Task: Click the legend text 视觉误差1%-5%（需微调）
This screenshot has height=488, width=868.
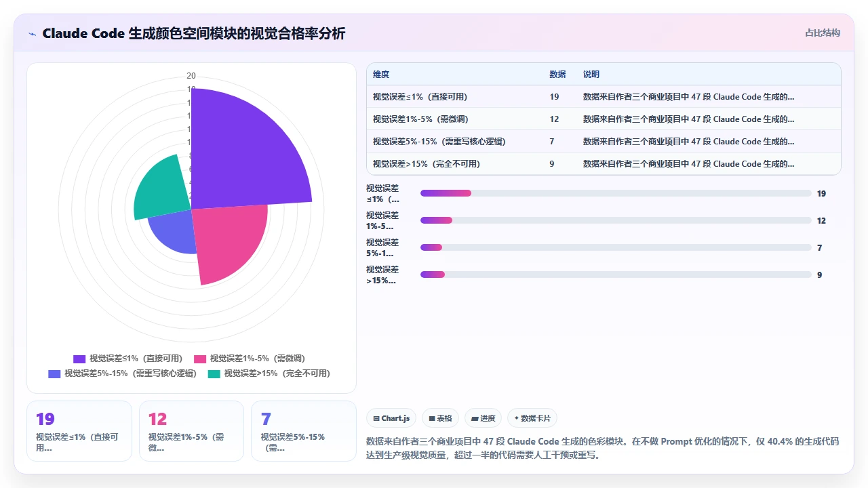Action: pos(259,359)
